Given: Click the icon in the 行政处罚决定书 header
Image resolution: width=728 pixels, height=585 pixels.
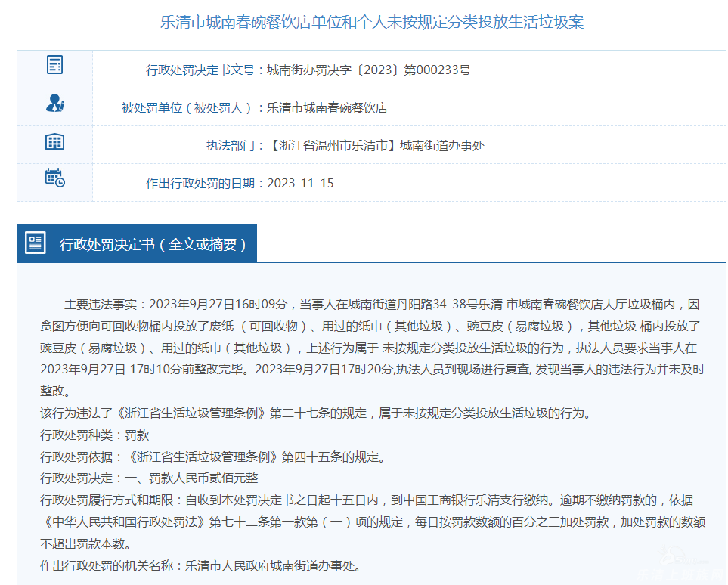Looking at the screenshot, I should [x=36, y=243].
